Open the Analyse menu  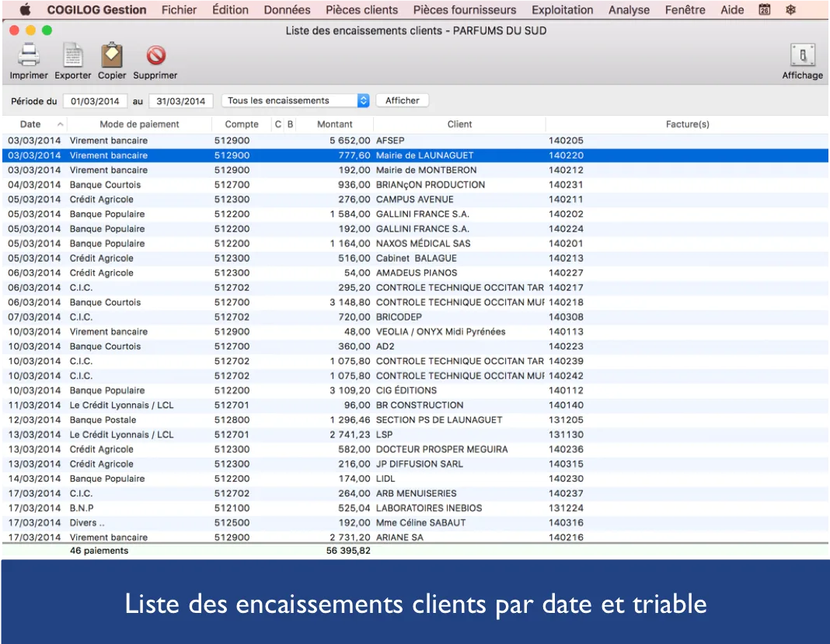(629, 9)
